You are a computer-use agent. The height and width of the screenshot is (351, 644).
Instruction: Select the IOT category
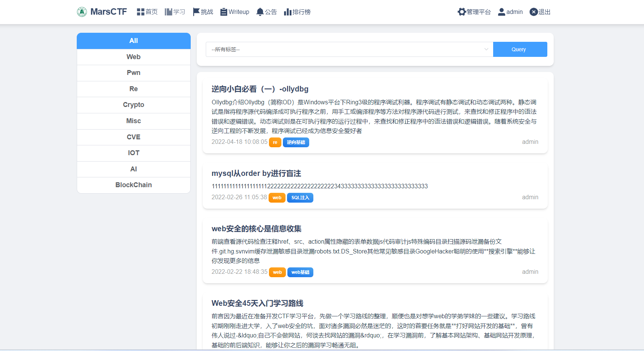134,153
